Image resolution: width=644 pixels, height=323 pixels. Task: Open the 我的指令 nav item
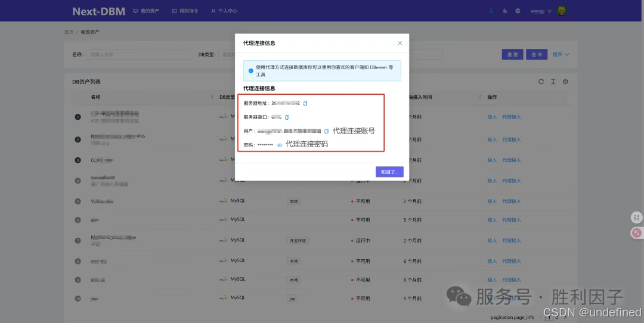click(x=185, y=11)
